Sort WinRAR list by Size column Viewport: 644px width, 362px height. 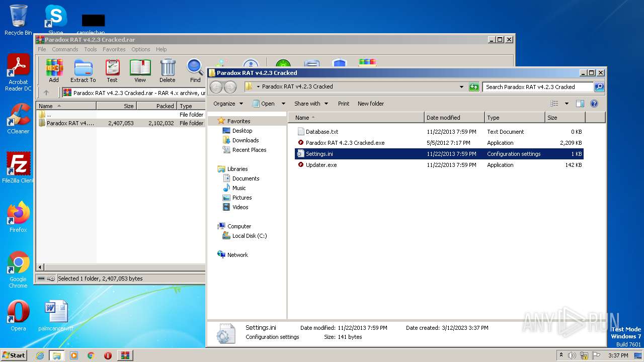point(116,106)
